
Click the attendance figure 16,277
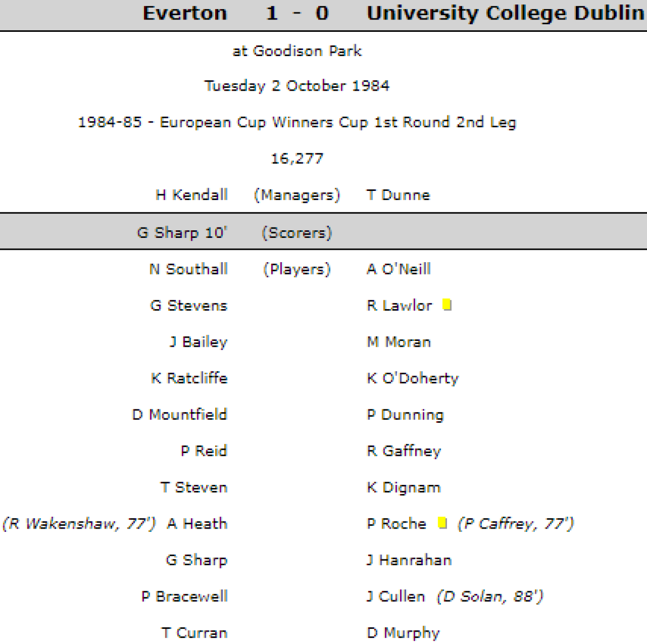297,159
